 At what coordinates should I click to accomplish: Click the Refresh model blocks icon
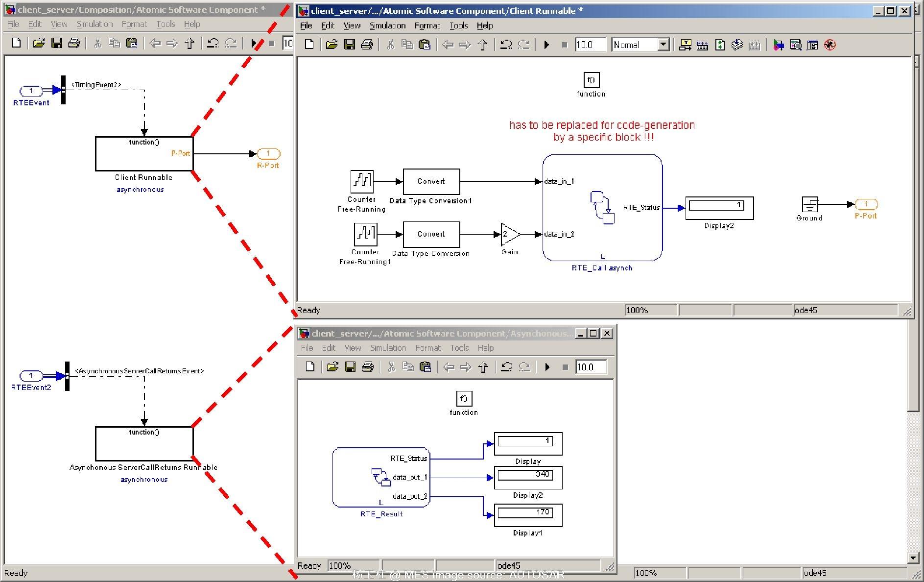tap(720, 45)
